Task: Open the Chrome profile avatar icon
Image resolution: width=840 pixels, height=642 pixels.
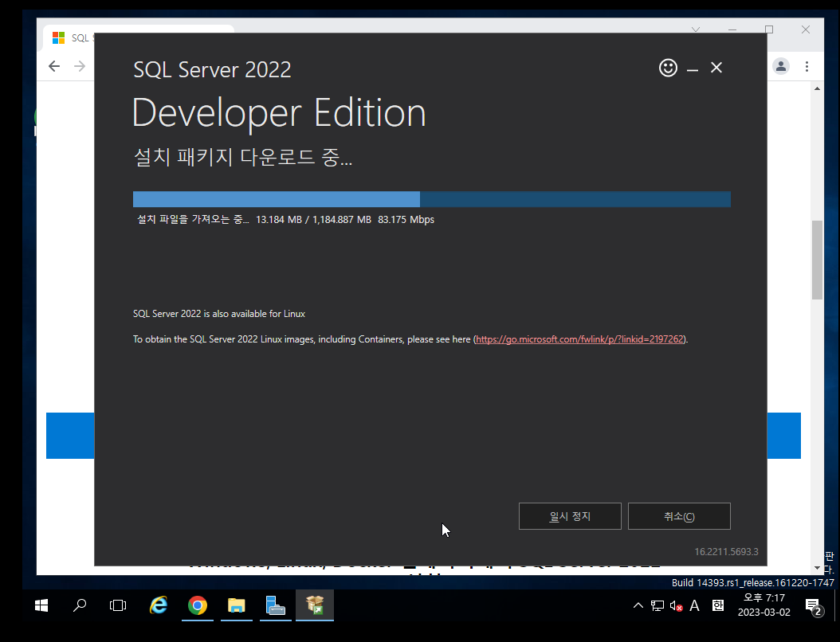Action: 781,66
